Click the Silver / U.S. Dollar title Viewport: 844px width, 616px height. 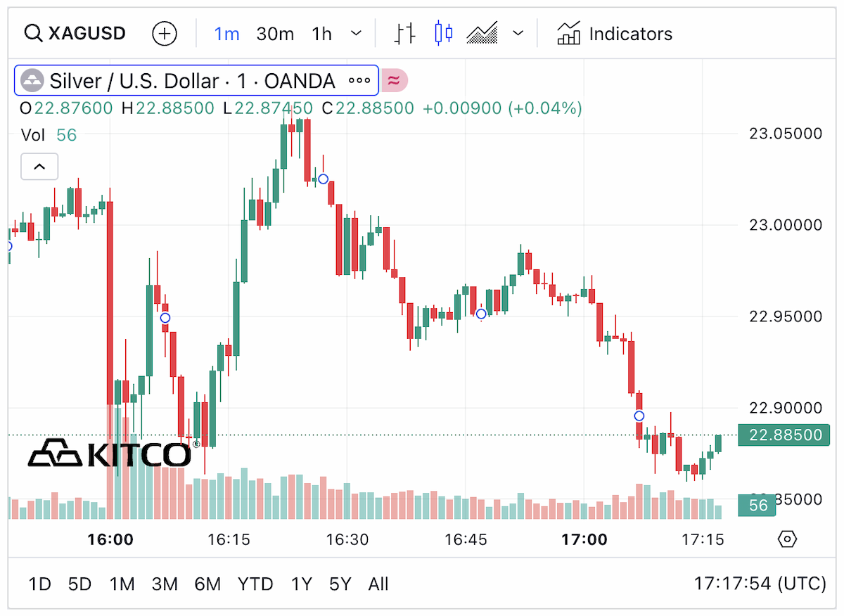click(191, 80)
